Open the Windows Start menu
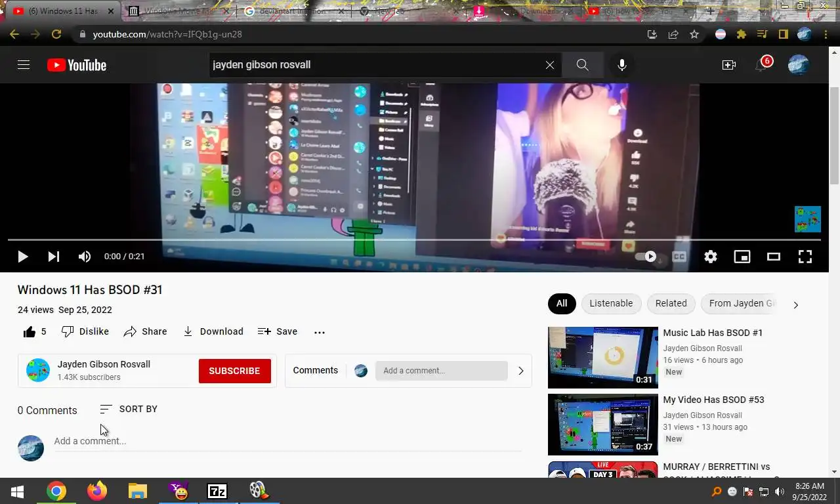 pyautogui.click(x=18, y=491)
